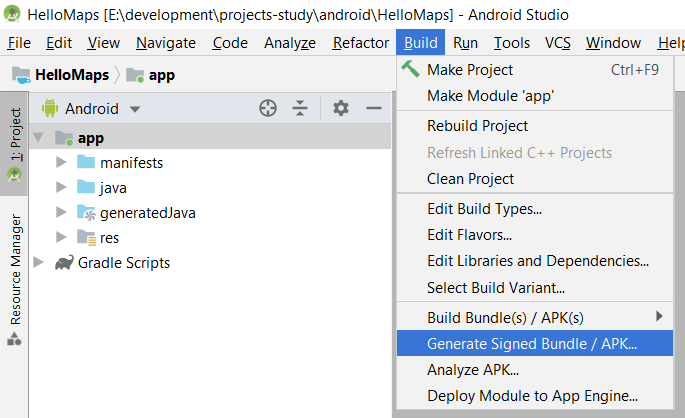Open the Help menu
685x418 pixels.
[x=671, y=43]
